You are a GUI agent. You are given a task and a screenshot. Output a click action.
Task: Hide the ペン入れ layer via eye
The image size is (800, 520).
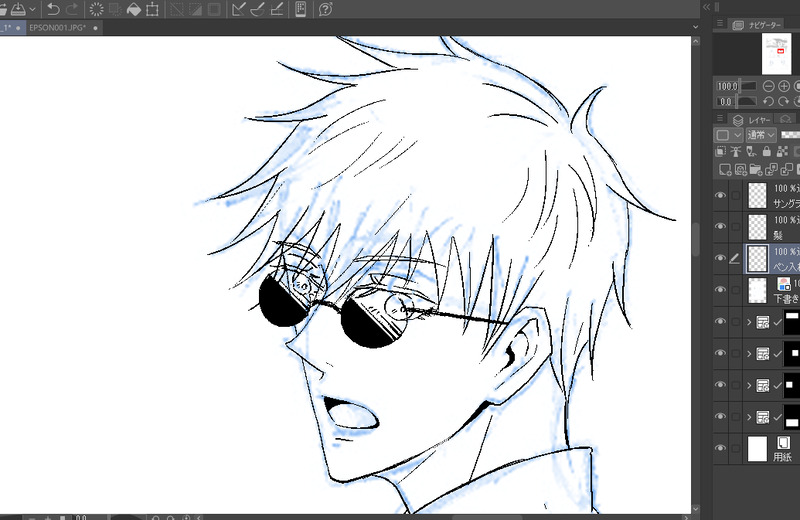coord(720,258)
